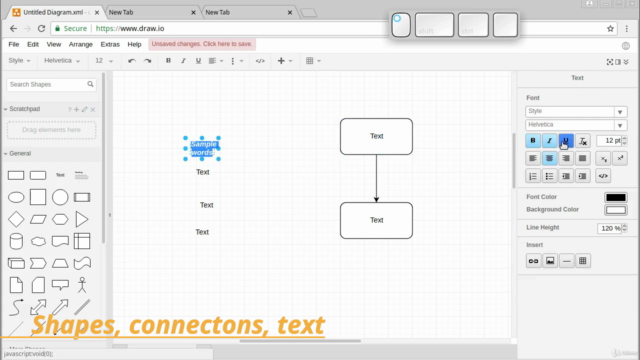The width and height of the screenshot is (640, 360).
Task: Toggle fullscreen icon in toolbar right
Action: pyautogui.click(x=609, y=62)
